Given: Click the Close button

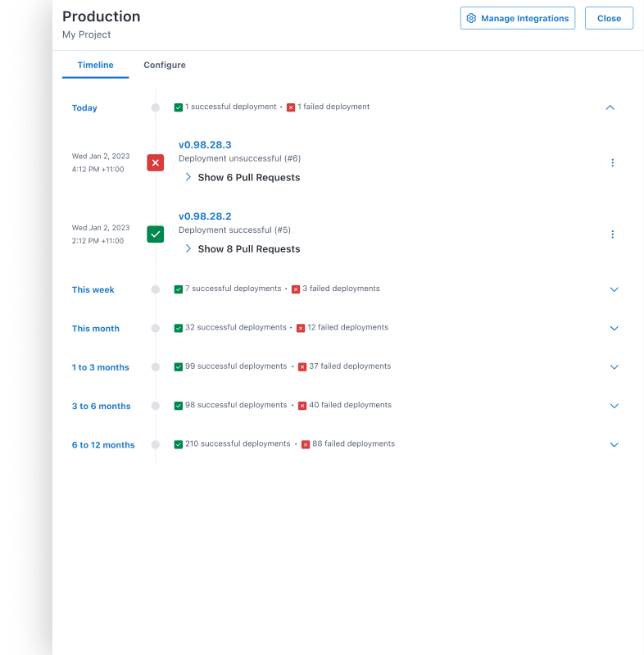Looking at the screenshot, I should tap(609, 18).
